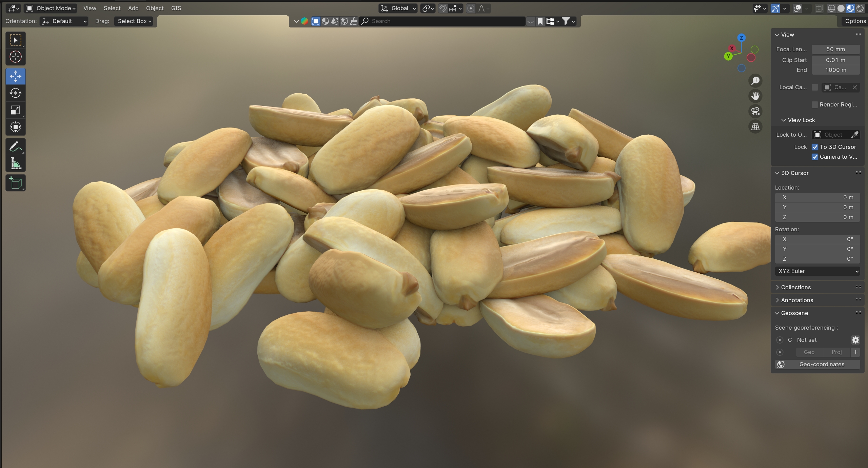Click Geoscene settings gear icon
868x468 pixels.
coord(855,340)
